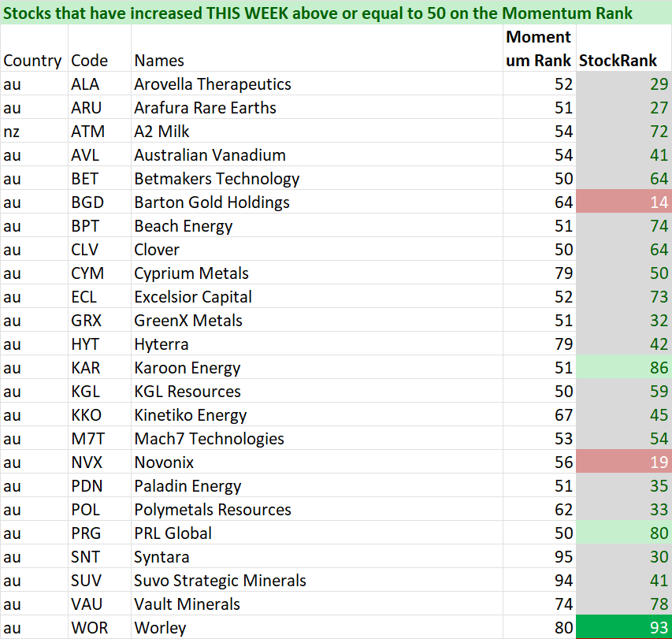Screen dimensions: 672x639
Task: Select the Excelsior Capital cell
Action: tap(317, 296)
